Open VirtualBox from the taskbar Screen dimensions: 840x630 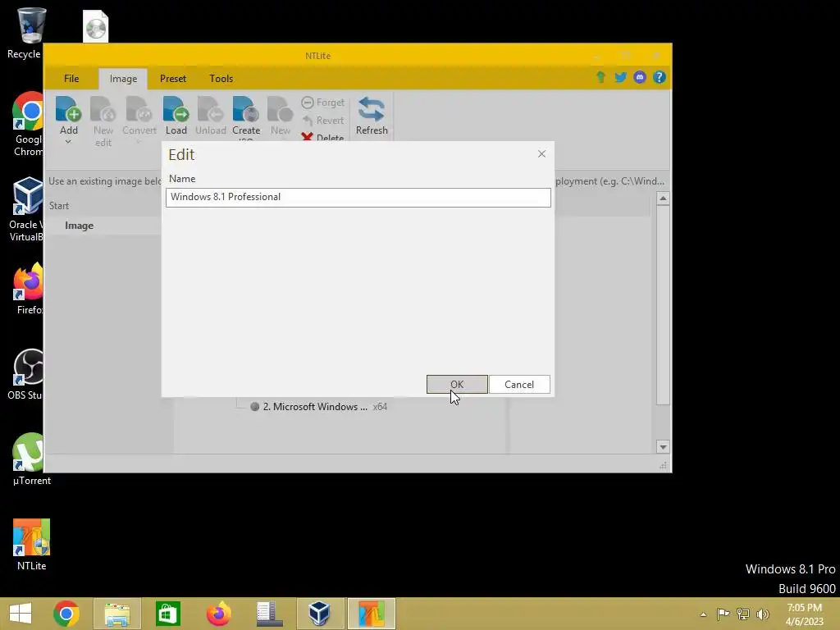coord(319,614)
